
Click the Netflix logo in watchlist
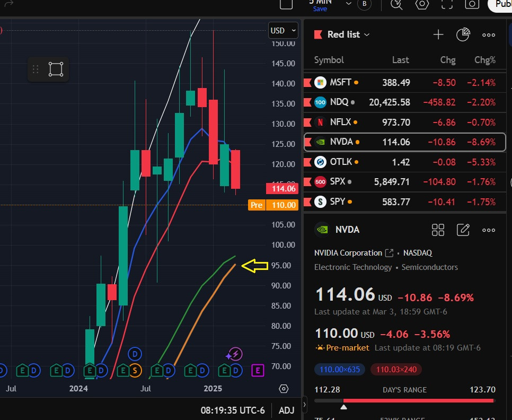(x=320, y=122)
